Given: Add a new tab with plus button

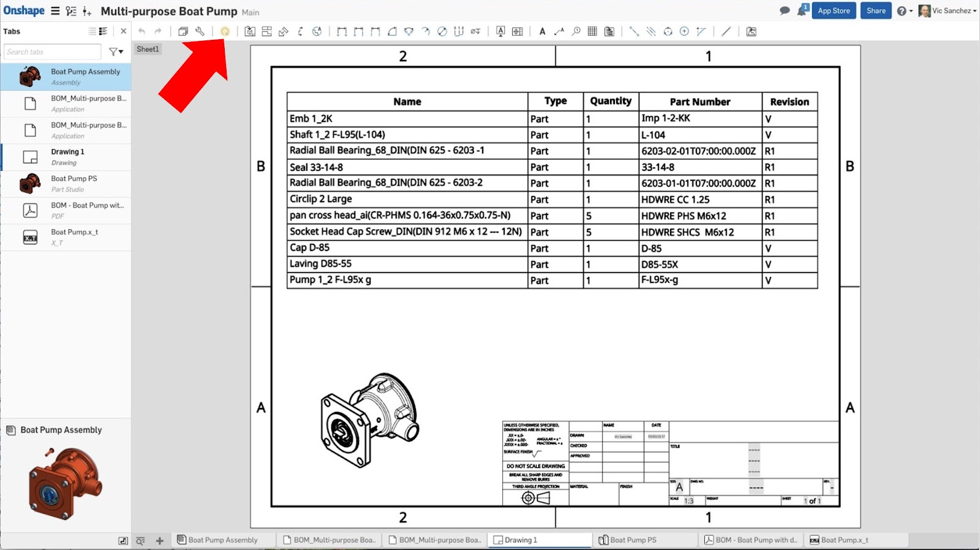Looking at the screenshot, I should [x=160, y=541].
